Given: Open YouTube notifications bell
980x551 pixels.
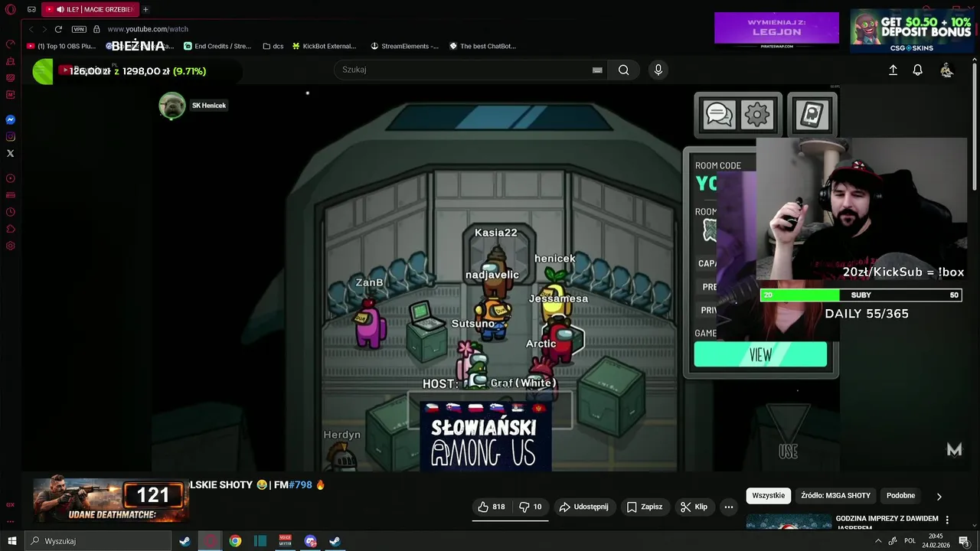Looking at the screenshot, I should (x=917, y=70).
